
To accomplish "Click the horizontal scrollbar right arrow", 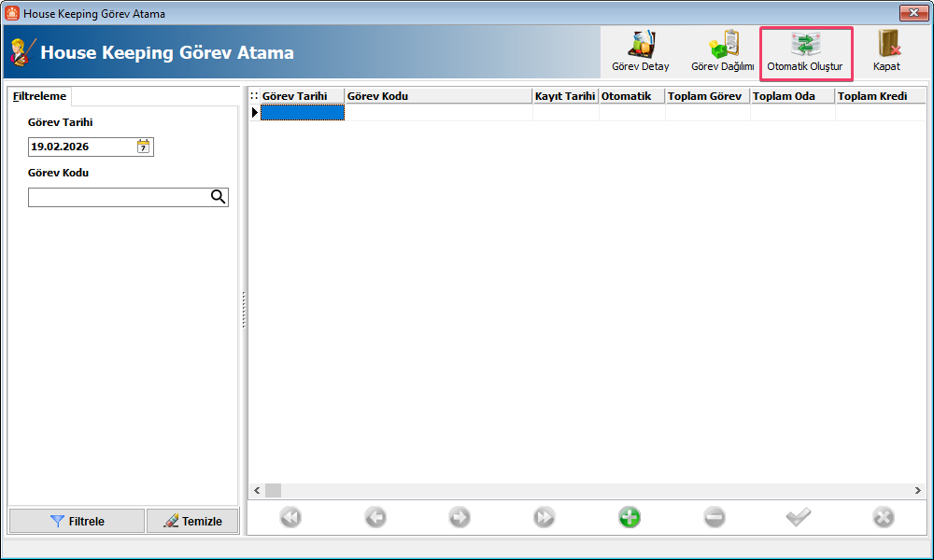I will 918,490.
